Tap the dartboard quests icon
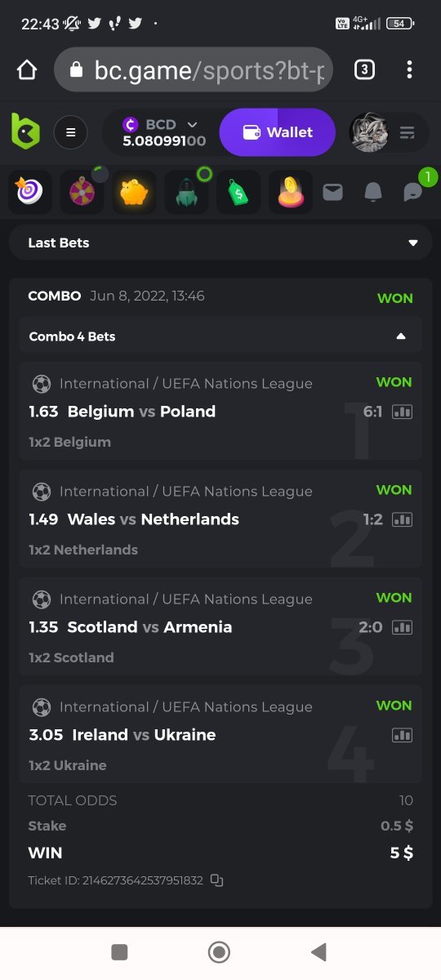The height and width of the screenshot is (980, 441). pyautogui.click(x=29, y=192)
